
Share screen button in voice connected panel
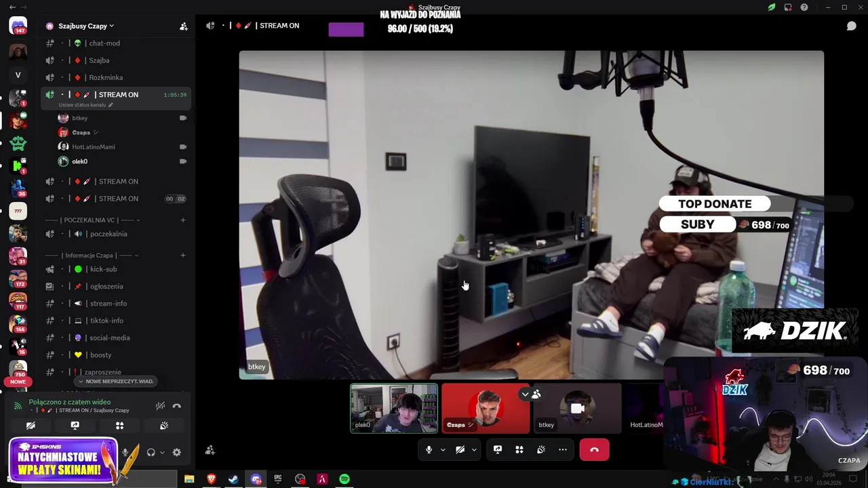75,426
